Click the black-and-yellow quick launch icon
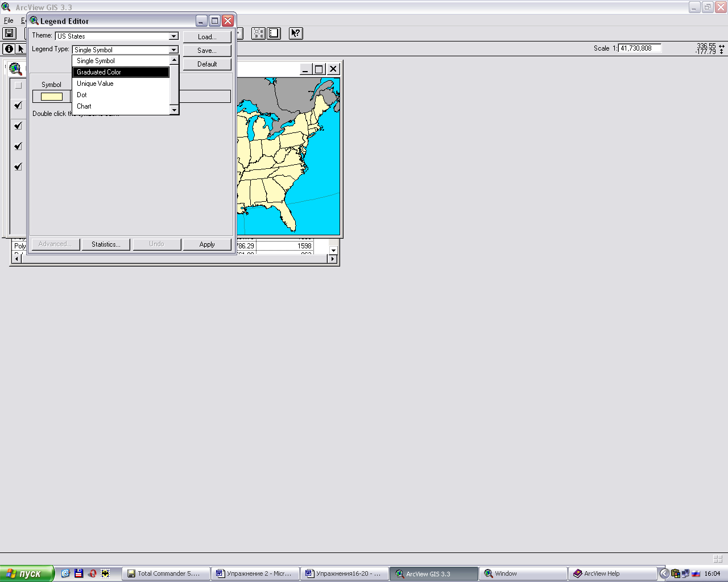 pos(105,573)
